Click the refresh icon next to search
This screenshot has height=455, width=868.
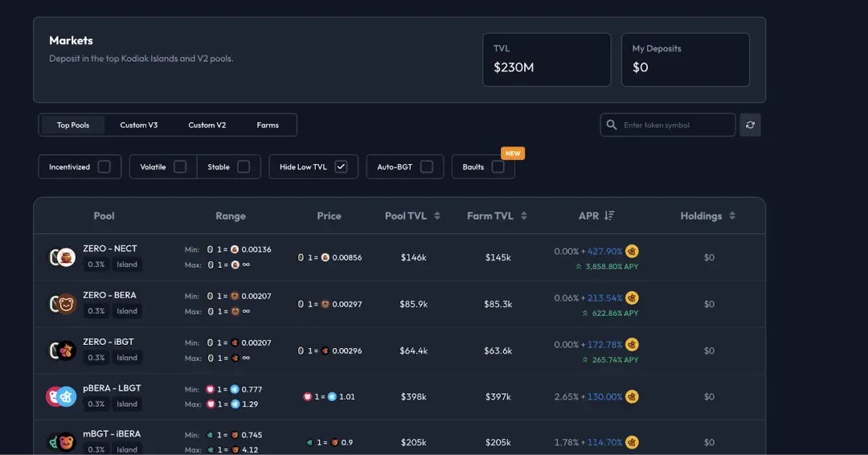[x=750, y=125]
